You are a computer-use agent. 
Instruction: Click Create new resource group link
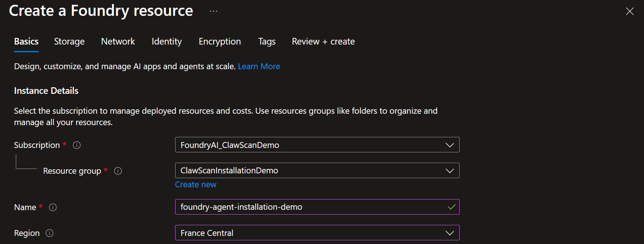tap(195, 184)
